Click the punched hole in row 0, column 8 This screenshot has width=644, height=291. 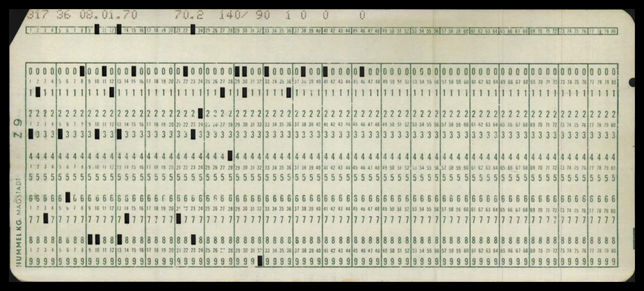[x=82, y=71]
